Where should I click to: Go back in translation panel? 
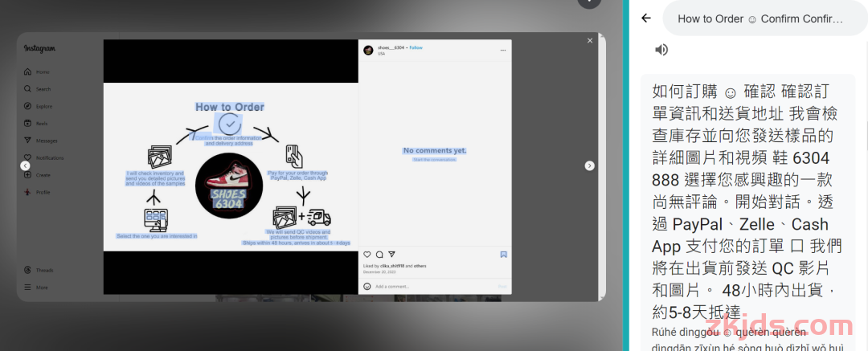point(645,18)
